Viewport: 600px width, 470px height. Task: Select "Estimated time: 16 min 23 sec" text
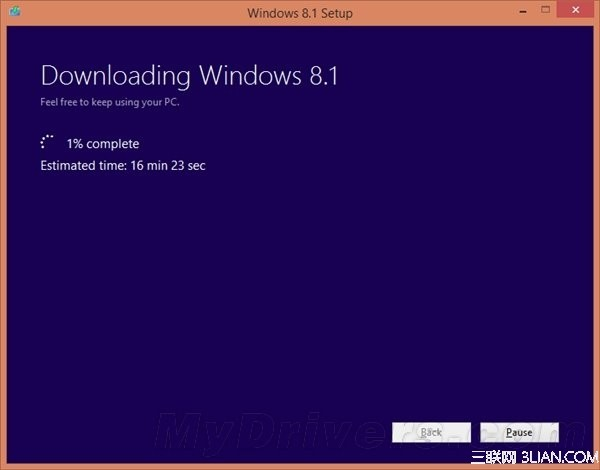(123, 166)
